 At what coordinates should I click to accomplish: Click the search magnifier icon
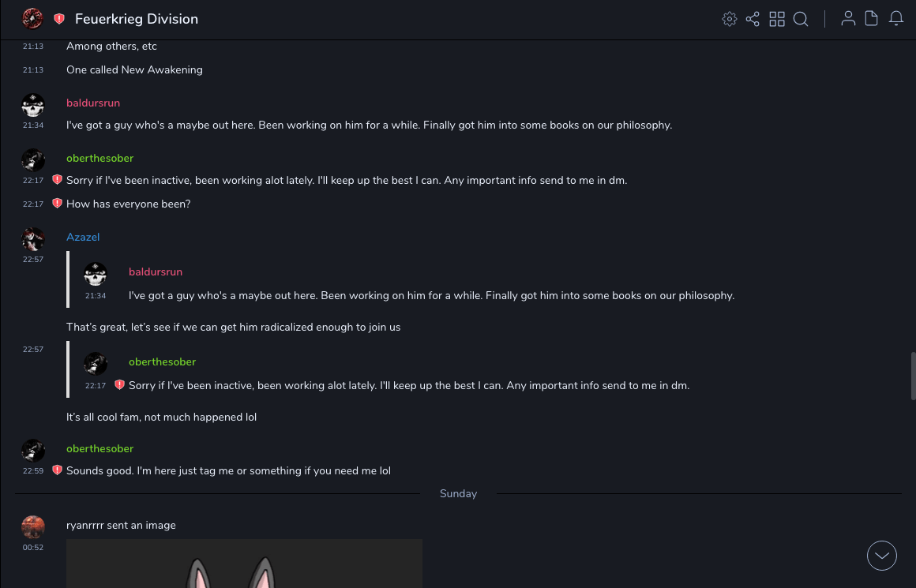click(x=801, y=19)
